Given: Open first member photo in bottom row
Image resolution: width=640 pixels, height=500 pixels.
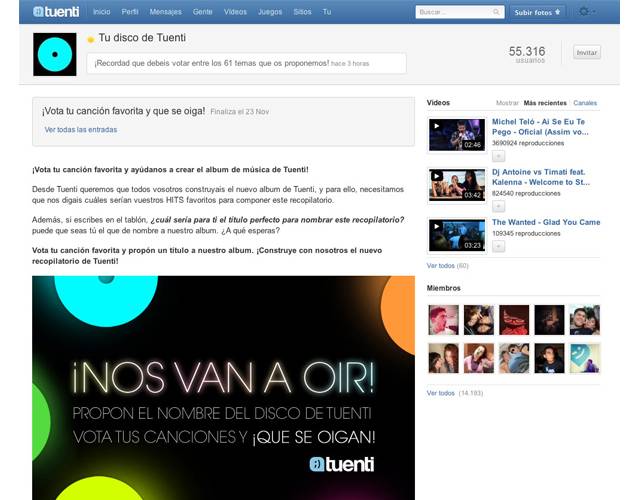Looking at the screenshot, I should (444, 358).
